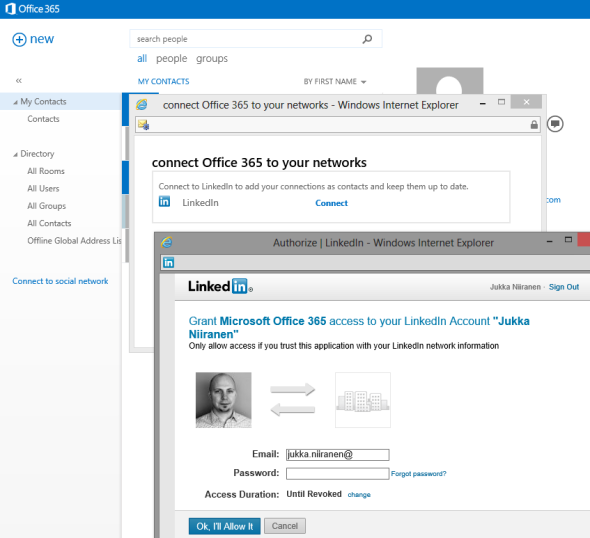Select the people filter tab

[x=172, y=59]
